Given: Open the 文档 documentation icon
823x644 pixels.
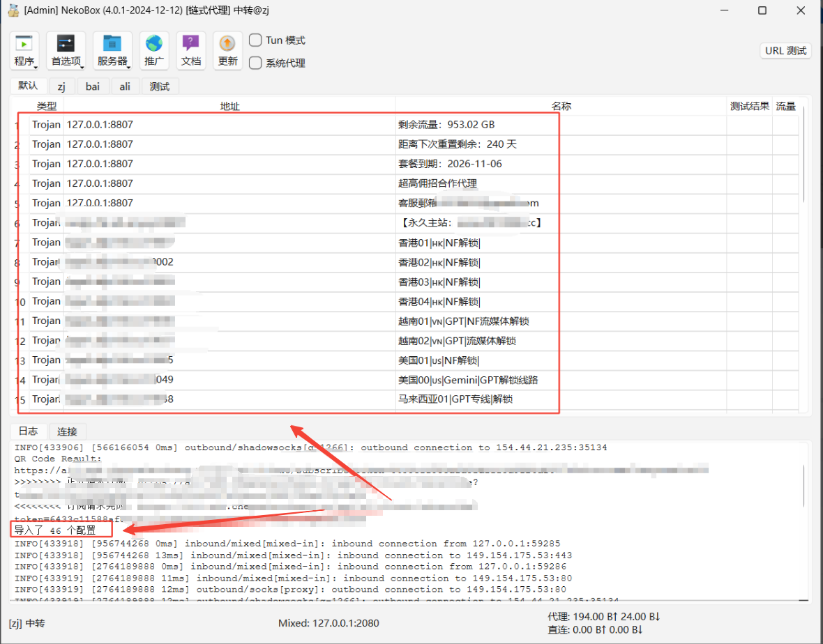Looking at the screenshot, I should (x=190, y=44).
